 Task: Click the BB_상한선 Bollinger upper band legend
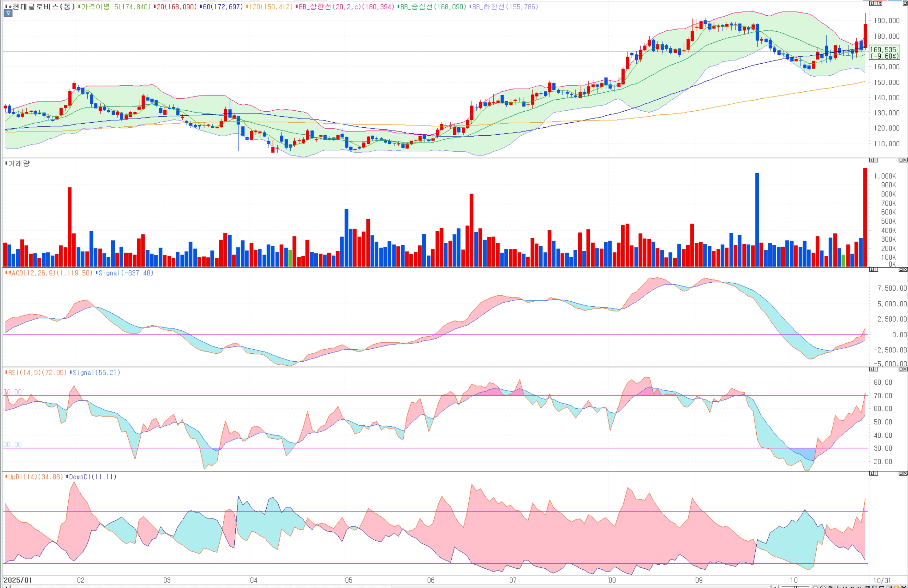[x=345, y=6]
